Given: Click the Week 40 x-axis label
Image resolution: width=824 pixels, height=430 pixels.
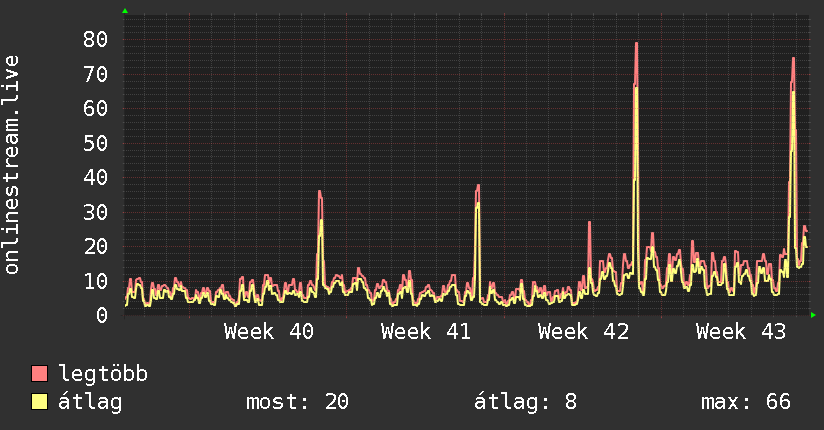Looking at the screenshot, I should click(269, 332).
